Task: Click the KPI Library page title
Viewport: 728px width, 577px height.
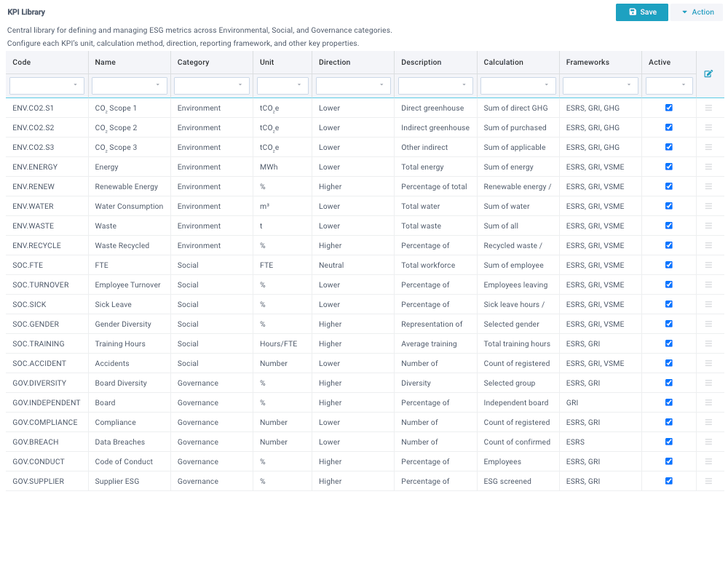Action: [26, 12]
